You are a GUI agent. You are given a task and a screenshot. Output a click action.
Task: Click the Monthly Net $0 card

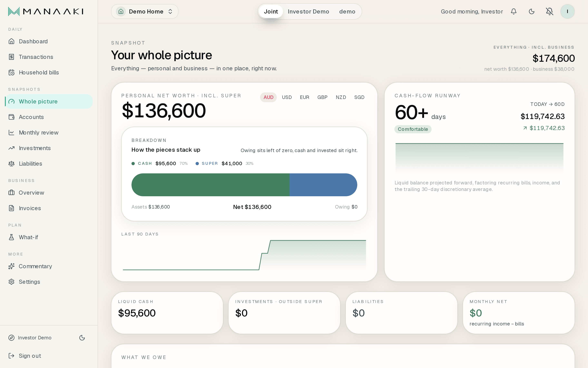(519, 313)
